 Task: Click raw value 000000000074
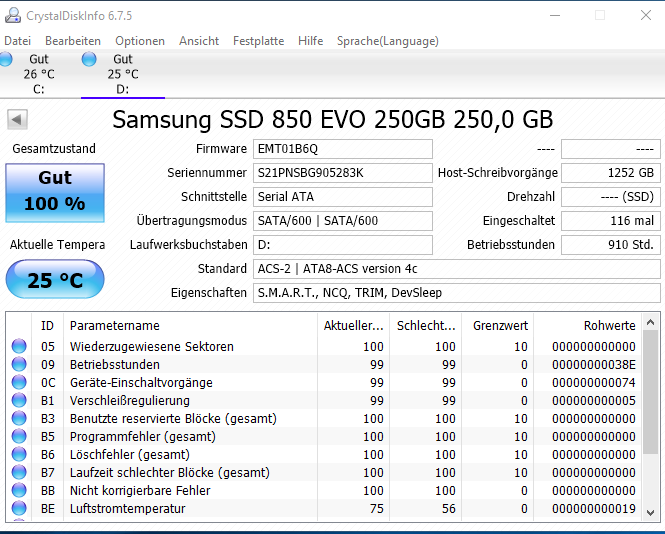594,383
